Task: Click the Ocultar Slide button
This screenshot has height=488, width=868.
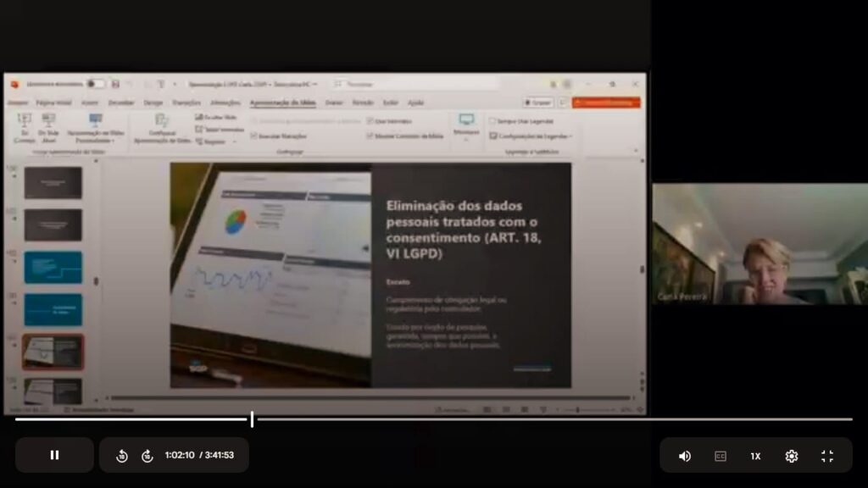Action: pyautogui.click(x=216, y=117)
